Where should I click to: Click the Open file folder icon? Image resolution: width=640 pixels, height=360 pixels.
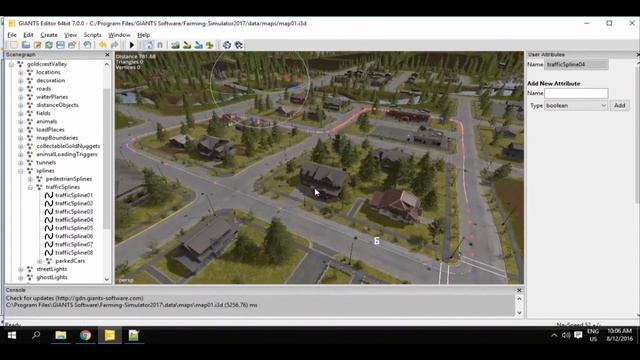coord(26,45)
